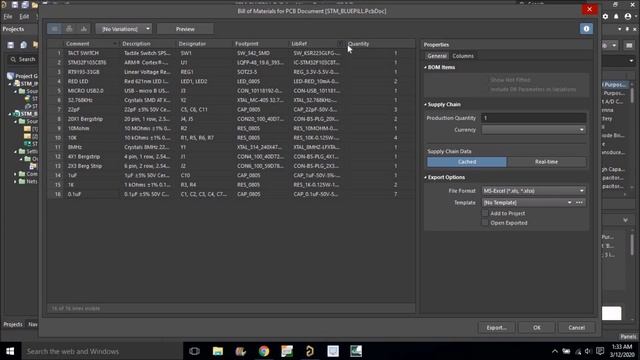Image resolution: width=640 pixels, height=360 pixels.
Task: Enable the Open Exported checkbox
Action: tap(485, 223)
